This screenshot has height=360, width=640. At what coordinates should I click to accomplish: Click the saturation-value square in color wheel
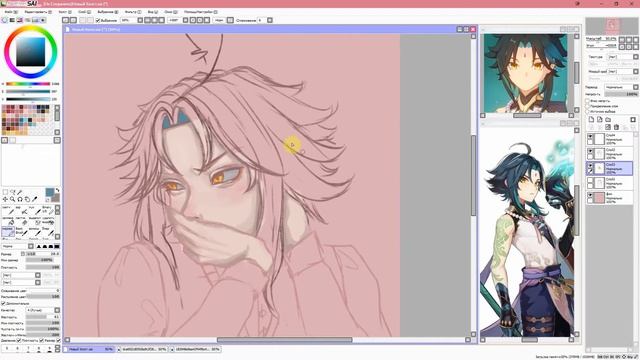click(x=31, y=52)
